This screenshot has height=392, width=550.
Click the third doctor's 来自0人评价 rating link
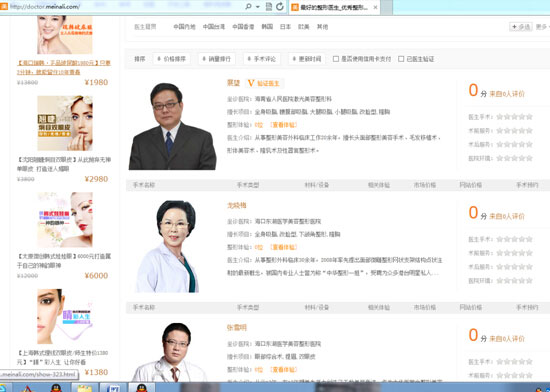point(507,339)
